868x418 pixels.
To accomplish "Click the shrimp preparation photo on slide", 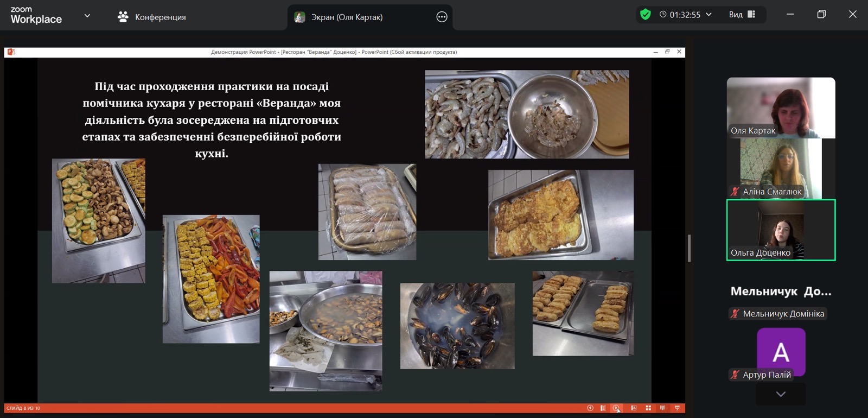I will pyautogui.click(x=527, y=114).
